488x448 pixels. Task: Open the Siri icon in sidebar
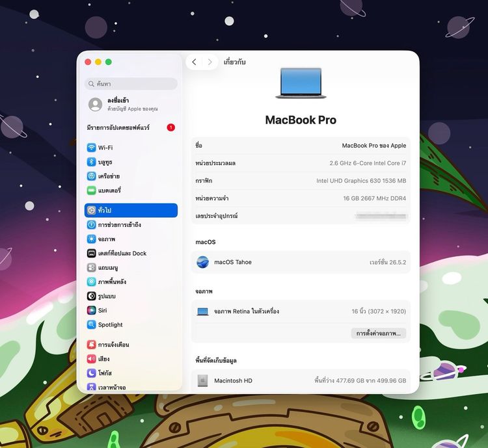coord(91,310)
